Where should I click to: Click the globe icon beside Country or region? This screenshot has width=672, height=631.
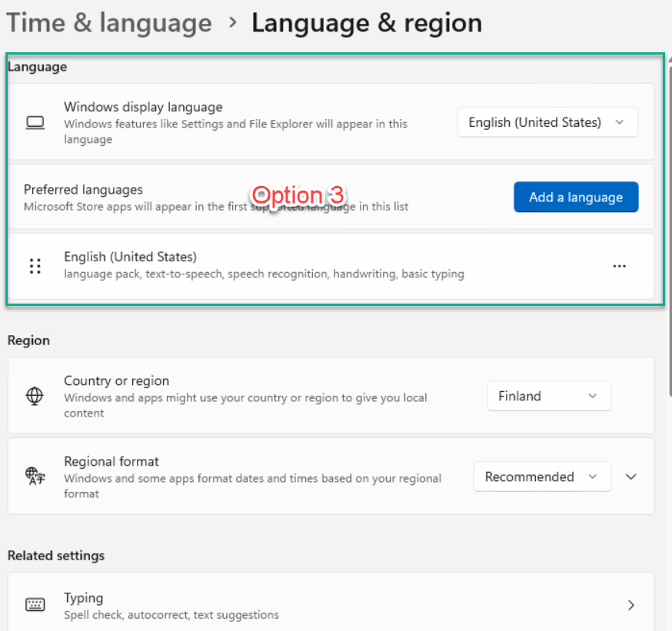click(x=35, y=395)
